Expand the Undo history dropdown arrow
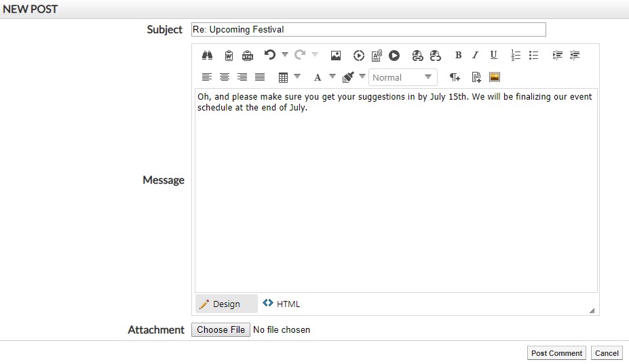Viewport: 629px width, 364px height. pyautogui.click(x=285, y=55)
